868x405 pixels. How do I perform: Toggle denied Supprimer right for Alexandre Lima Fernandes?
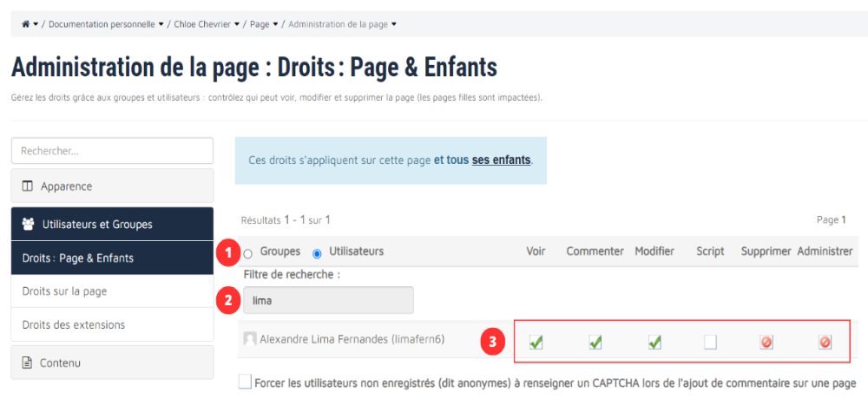[x=766, y=343]
